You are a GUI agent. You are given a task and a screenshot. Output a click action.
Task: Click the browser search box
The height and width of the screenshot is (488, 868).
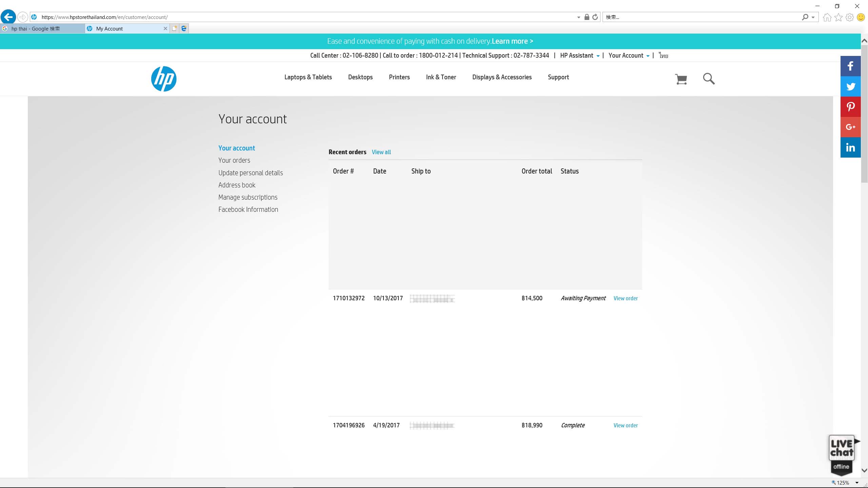click(x=702, y=17)
